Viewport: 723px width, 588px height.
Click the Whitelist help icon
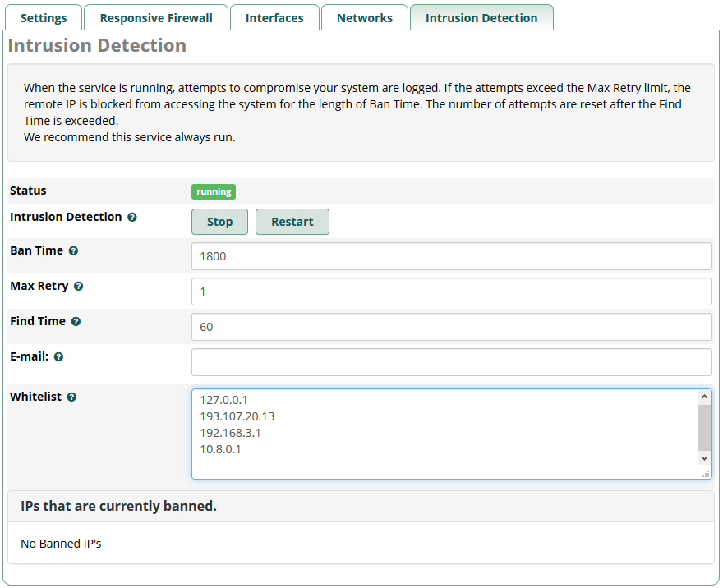tap(71, 397)
